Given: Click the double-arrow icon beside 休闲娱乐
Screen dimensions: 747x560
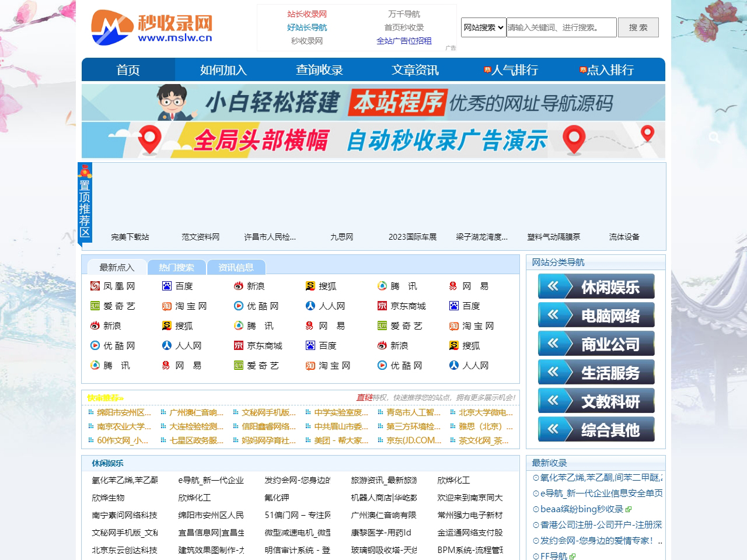Looking at the screenshot, I should [553, 286].
